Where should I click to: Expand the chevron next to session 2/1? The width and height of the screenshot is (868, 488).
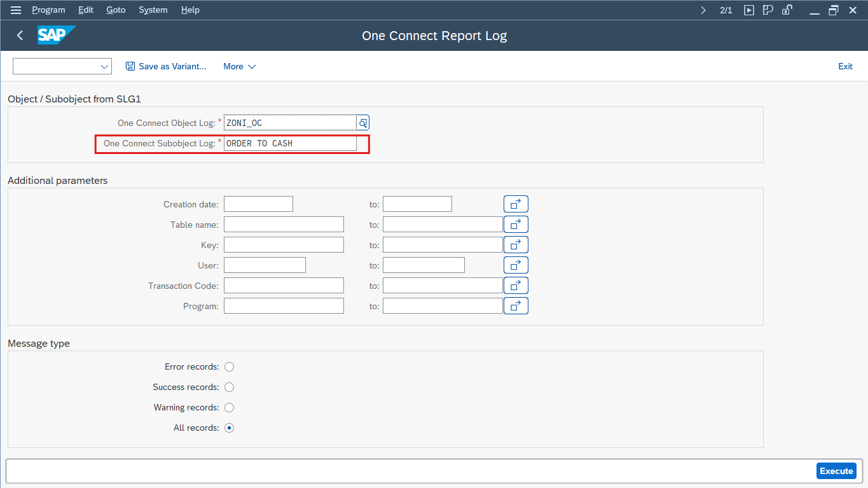[x=703, y=10]
